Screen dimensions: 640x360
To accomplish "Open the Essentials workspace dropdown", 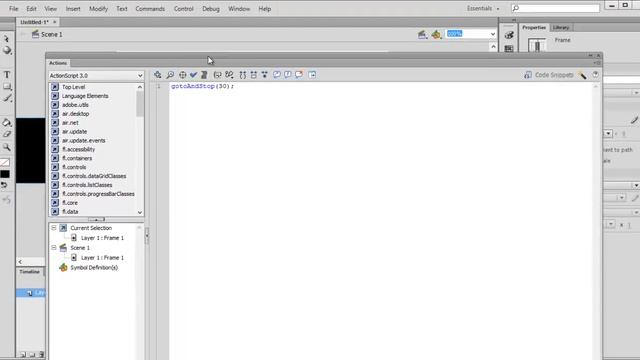I will coord(483,9).
